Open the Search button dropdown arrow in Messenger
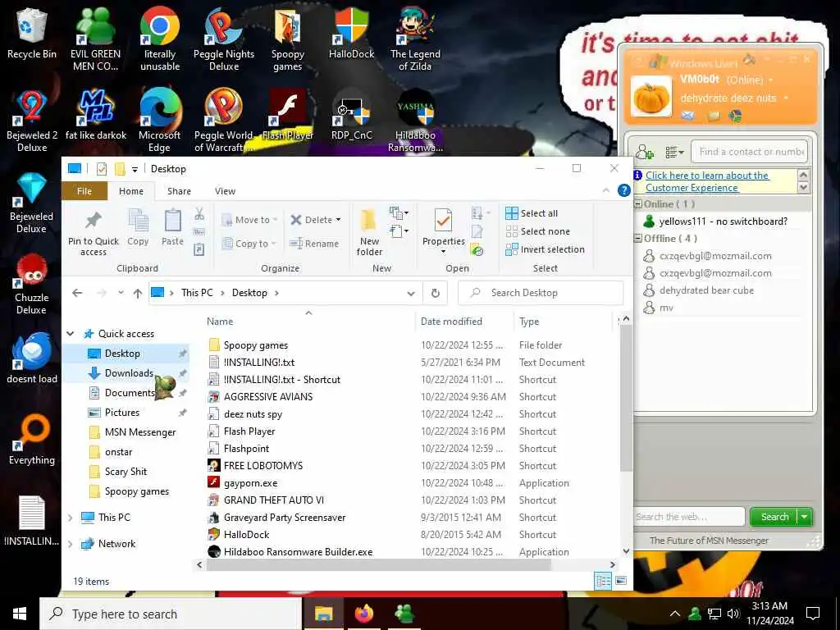The width and height of the screenshot is (840, 630). point(805,517)
